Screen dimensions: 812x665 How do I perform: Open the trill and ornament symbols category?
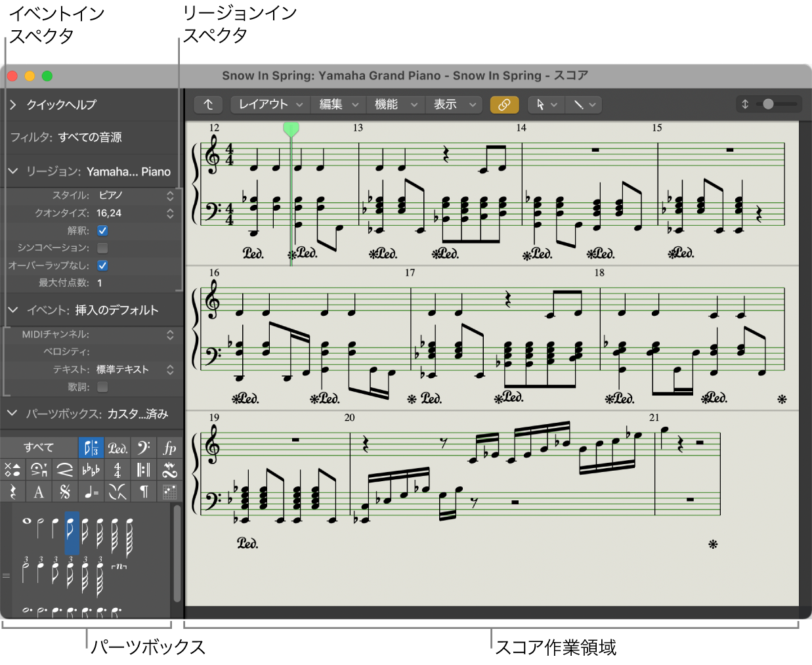coord(169,469)
